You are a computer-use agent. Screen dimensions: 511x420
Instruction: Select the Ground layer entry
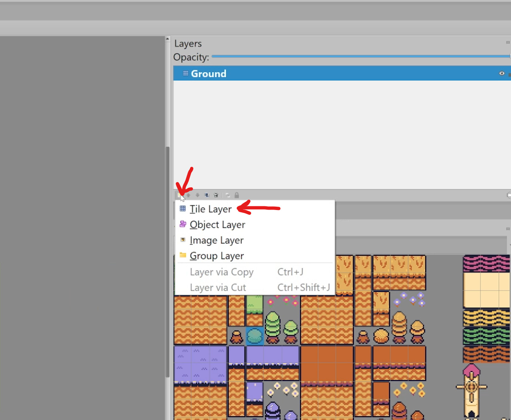click(x=208, y=73)
